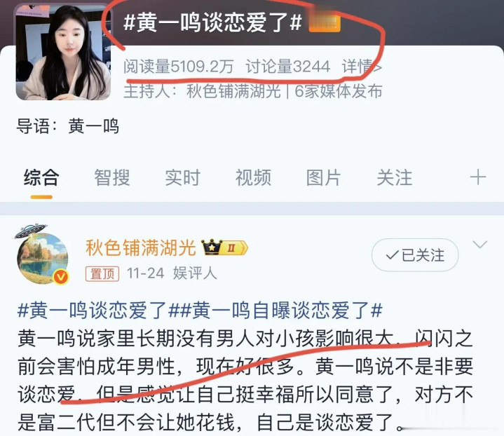The image size is (504, 436).
Task: Switch to 智搜 tab
Action: pyautogui.click(x=112, y=177)
